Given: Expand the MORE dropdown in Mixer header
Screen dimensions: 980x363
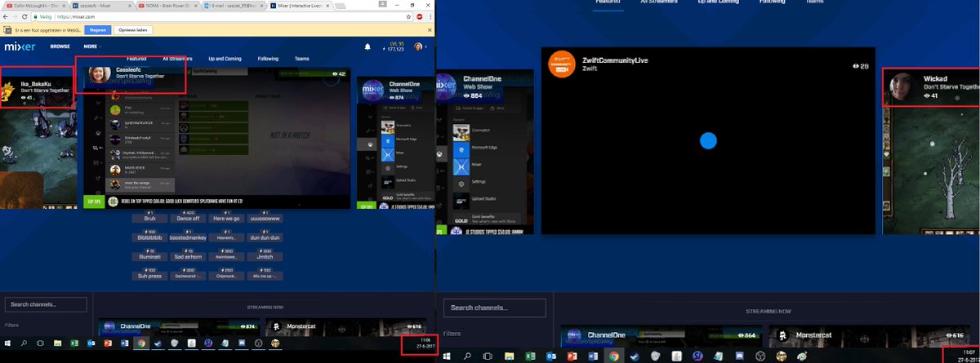Looking at the screenshot, I should (92, 46).
